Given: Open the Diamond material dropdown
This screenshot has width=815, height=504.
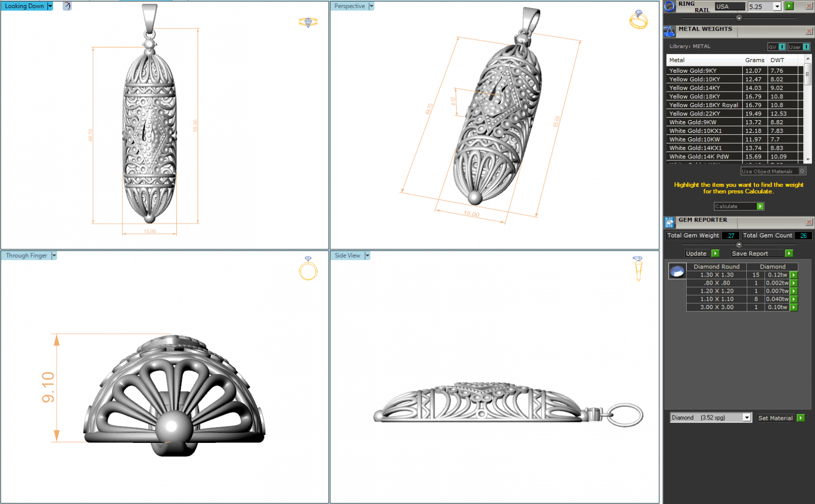Looking at the screenshot, I should [x=747, y=417].
